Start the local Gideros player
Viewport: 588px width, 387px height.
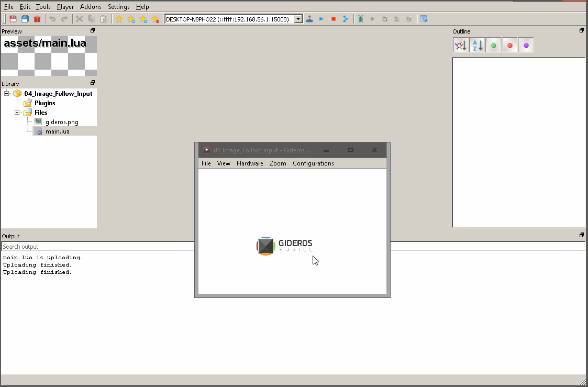tap(309, 18)
